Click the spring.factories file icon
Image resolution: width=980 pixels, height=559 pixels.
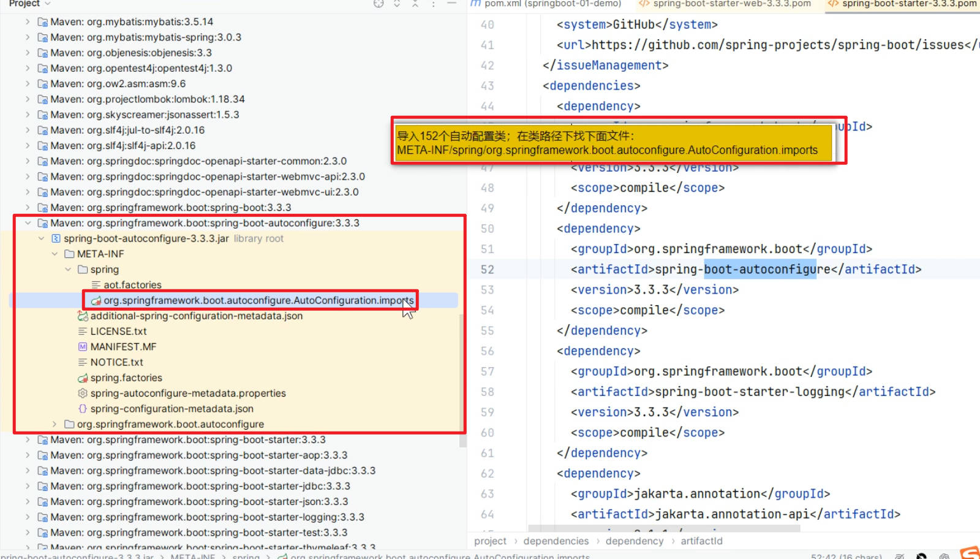(x=83, y=378)
